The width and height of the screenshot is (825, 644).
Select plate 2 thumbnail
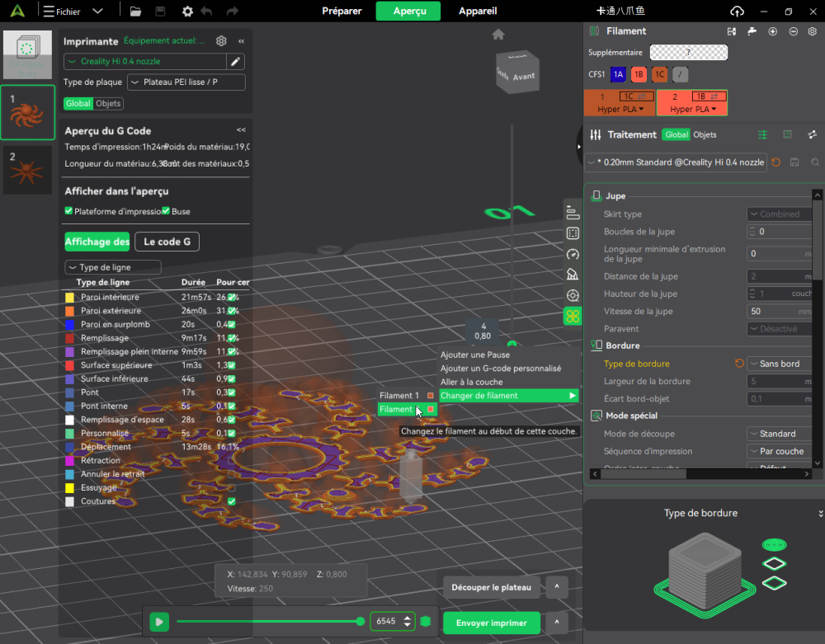coord(27,170)
